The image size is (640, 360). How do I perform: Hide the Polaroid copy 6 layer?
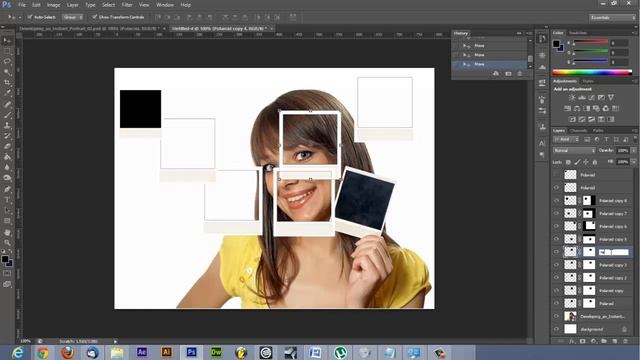click(556, 226)
